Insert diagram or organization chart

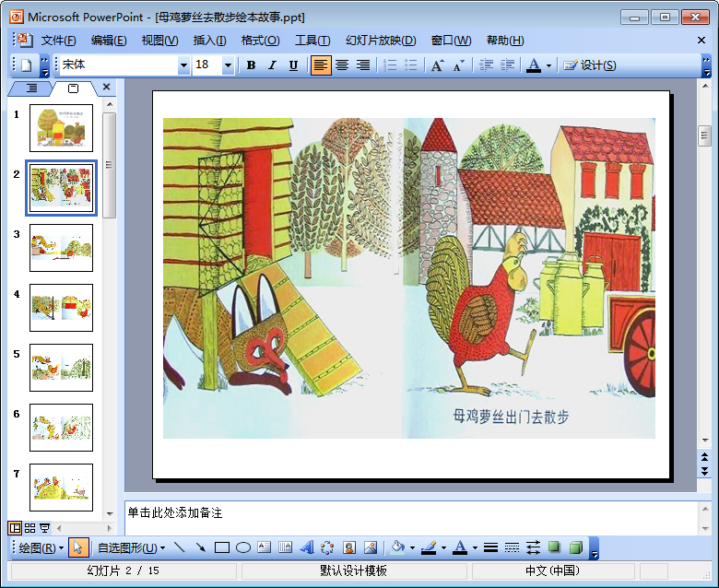tap(327, 547)
